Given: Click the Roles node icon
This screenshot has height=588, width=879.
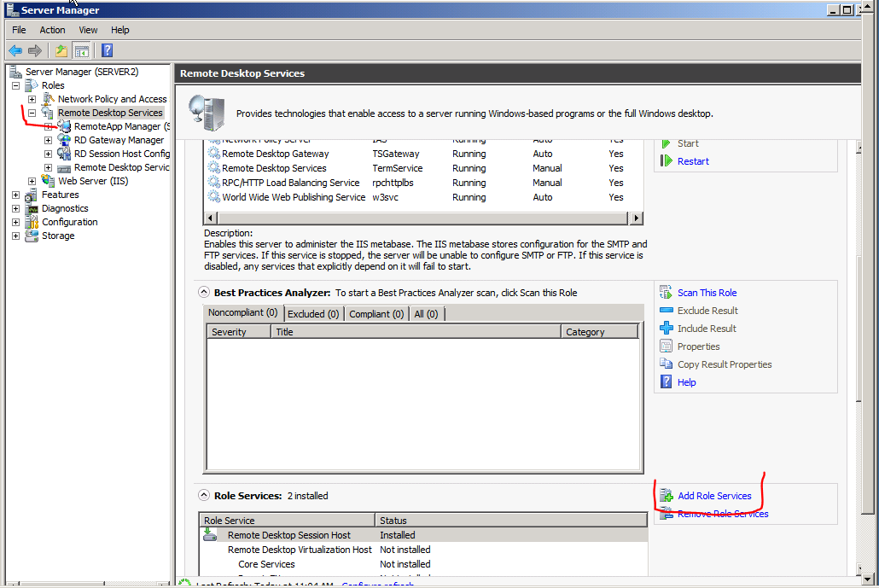Looking at the screenshot, I should click(32, 85).
